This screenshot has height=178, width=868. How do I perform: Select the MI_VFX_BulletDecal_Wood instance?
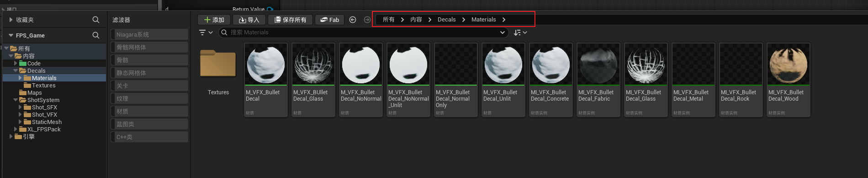pos(789,80)
